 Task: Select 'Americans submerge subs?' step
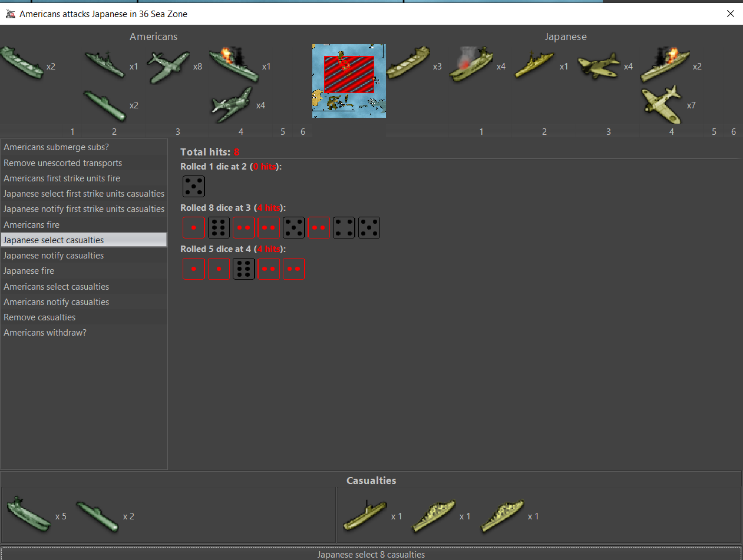[84, 147]
